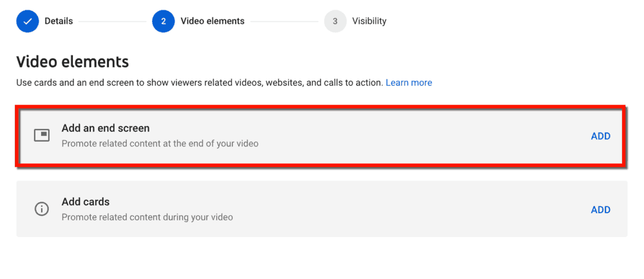This screenshot has height=279, width=644.
Task: Click the 'Video elements' page heading
Action: [72, 62]
